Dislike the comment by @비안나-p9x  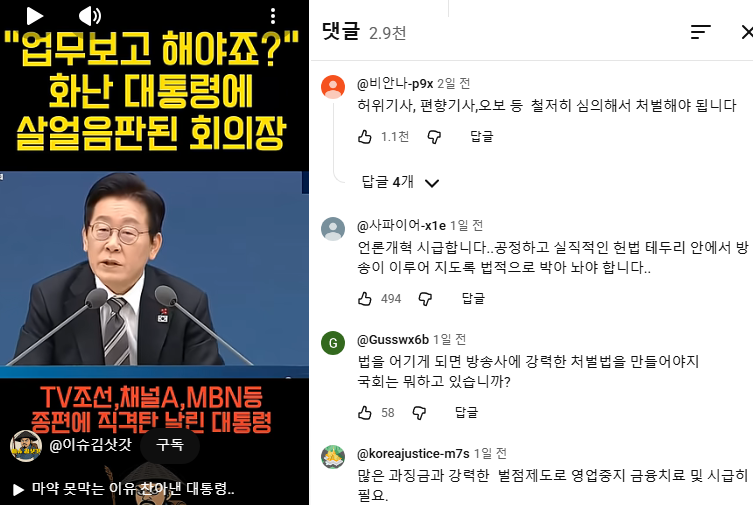tap(434, 137)
